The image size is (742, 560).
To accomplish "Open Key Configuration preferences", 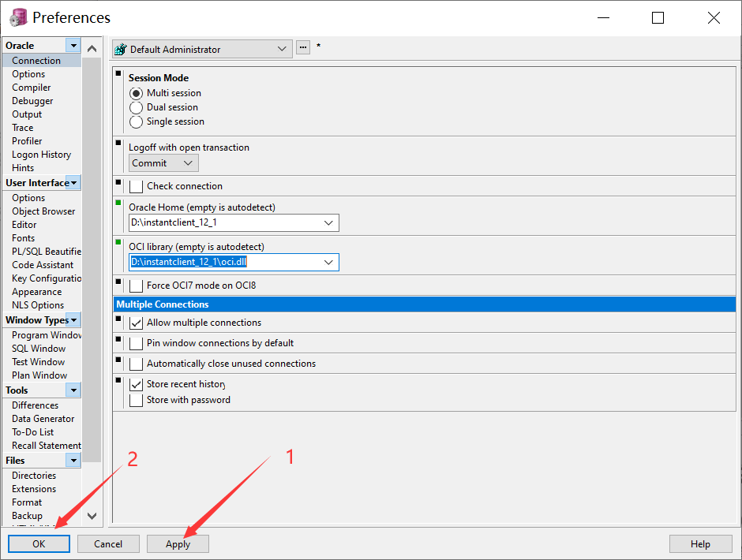I will (x=47, y=278).
